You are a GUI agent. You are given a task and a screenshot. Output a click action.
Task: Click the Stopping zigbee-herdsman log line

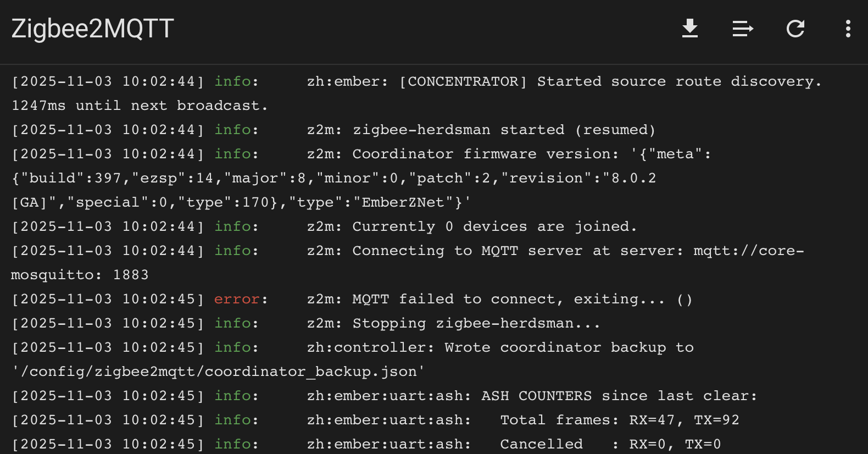pos(453,323)
